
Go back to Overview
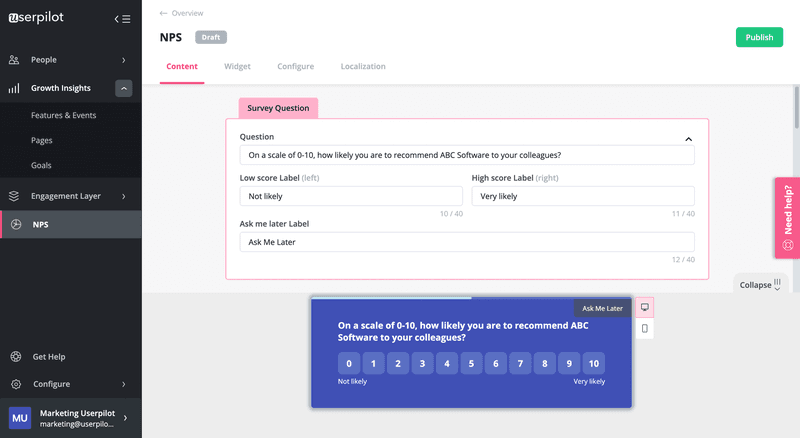(187, 13)
